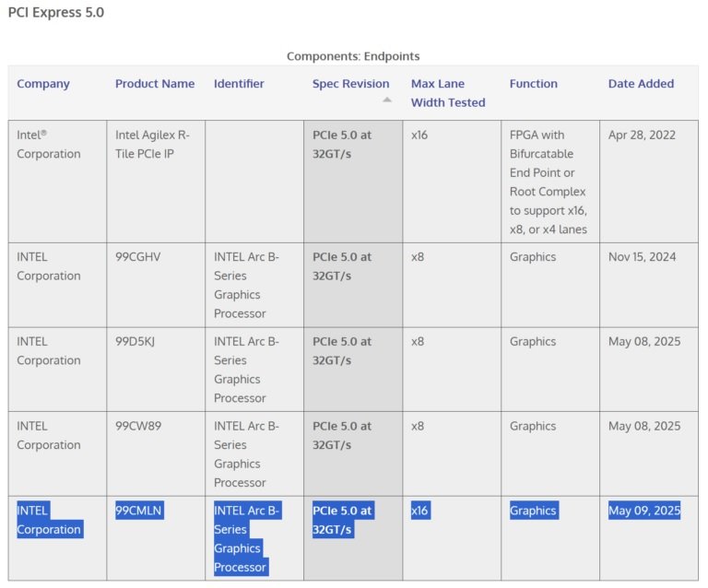This screenshot has width=708, height=588.
Task: Select the Intel Agilex R-Tile PCIe IP cell
Action: coord(151,144)
